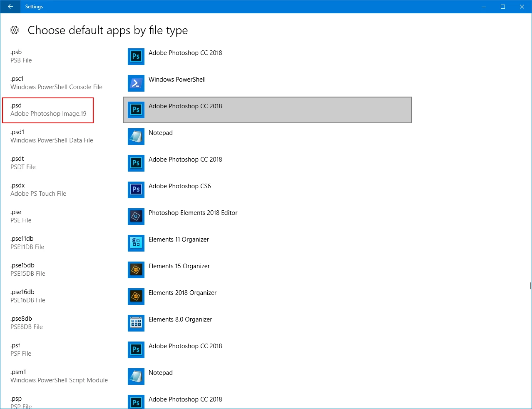Open app chooser for .psd Adobe Photoshop
This screenshot has height=409, width=532.
click(x=267, y=110)
